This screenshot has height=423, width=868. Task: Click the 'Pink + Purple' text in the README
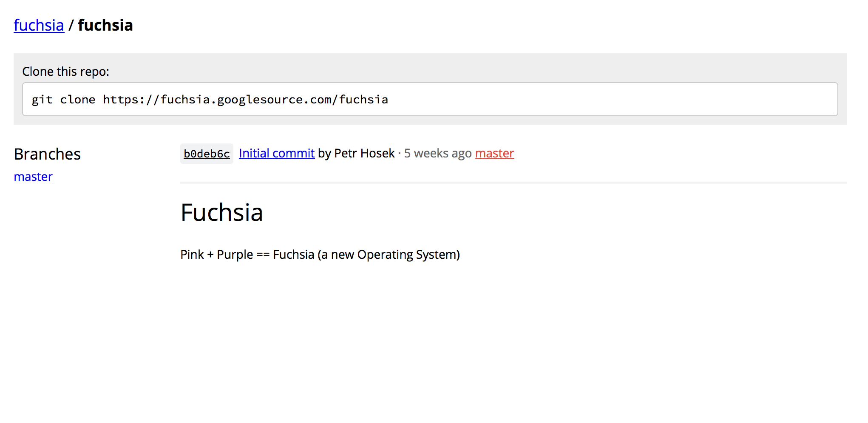coord(216,254)
